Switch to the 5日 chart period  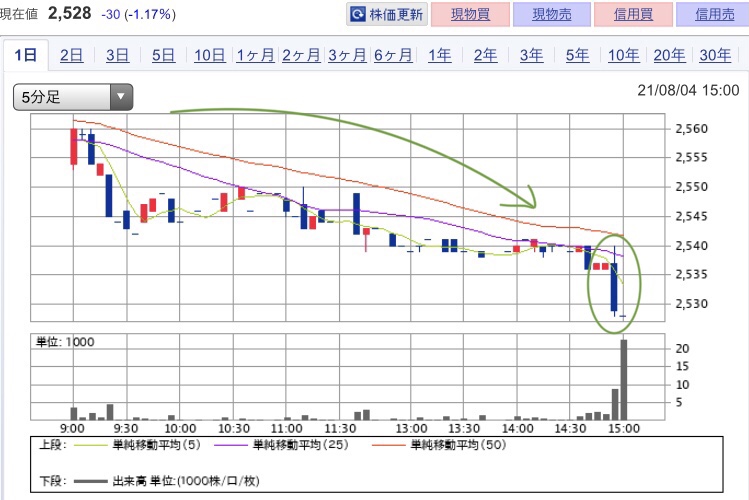pyautogui.click(x=163, y=55)
